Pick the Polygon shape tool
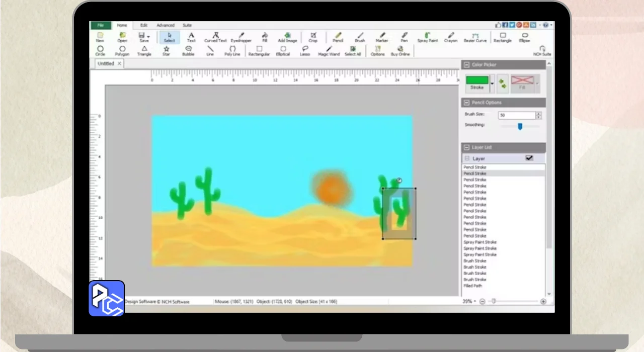The width and height of the screenshot is (644, 352). (x=122, y=51)
